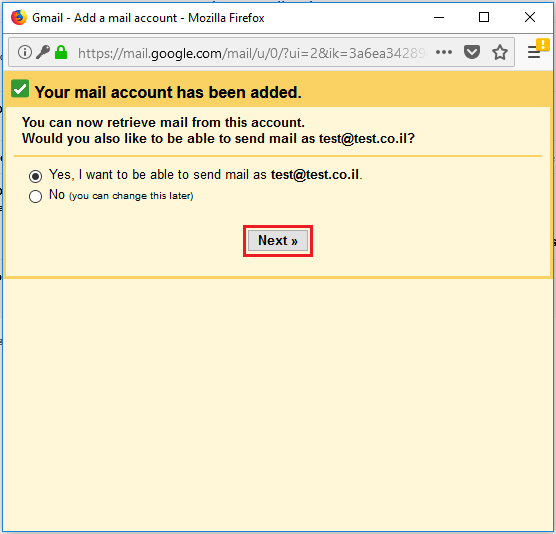Maximize the Firefox window
Image resolution: width=556 pixels, height=534 pixels.
click(484, 17)
